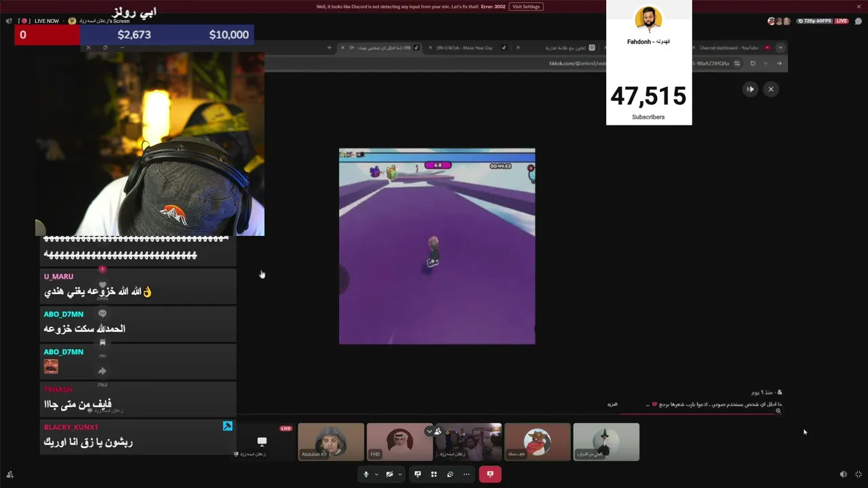Click Visit Settings in the mic error banner
Screen dimensions: 868x488
[x=526, y=7]
